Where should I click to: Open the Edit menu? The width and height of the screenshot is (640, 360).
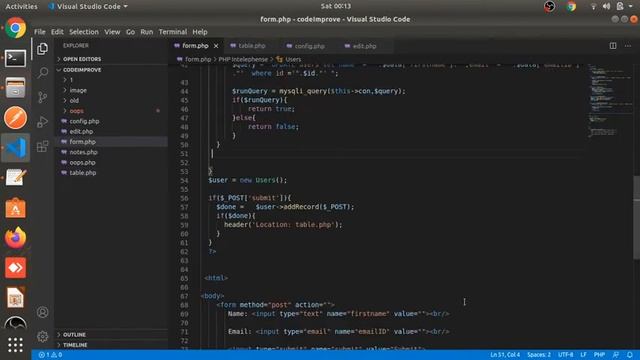tap(57, 32)
